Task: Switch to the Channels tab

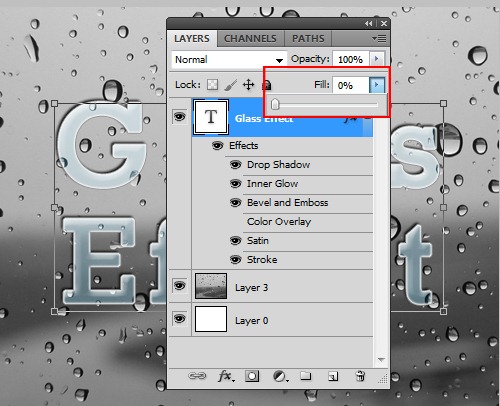Action: point(250,39)
